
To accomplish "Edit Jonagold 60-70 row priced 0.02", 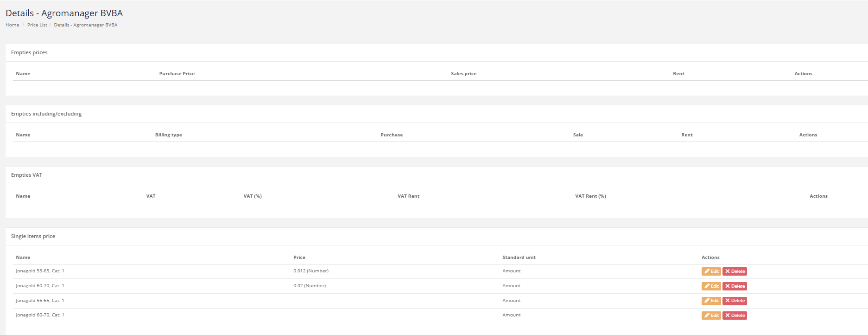I will click(x=711, y=286).
